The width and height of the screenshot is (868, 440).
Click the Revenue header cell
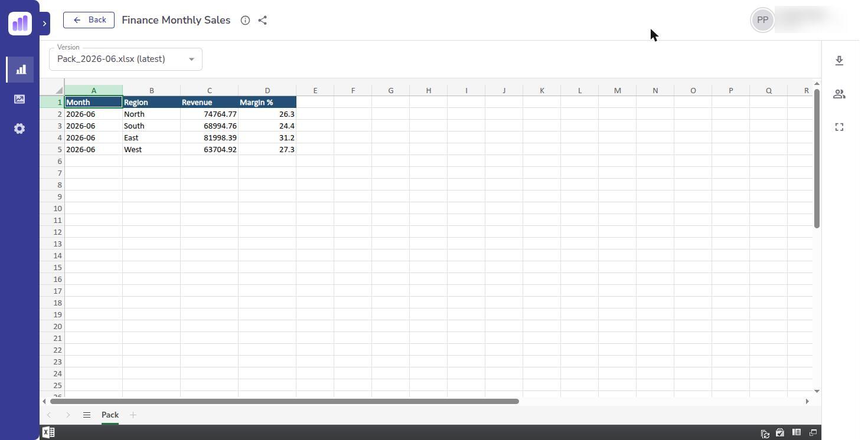(x=209, y=102)
